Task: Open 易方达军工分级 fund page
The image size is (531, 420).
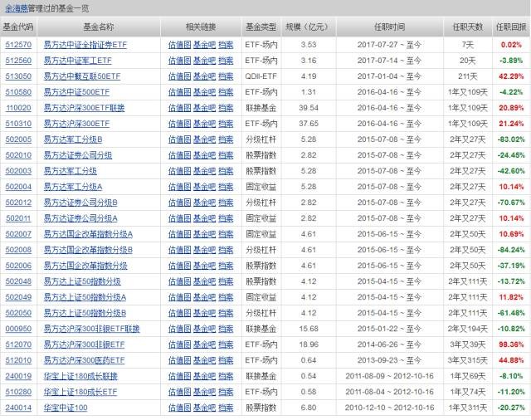Action: 70,171
